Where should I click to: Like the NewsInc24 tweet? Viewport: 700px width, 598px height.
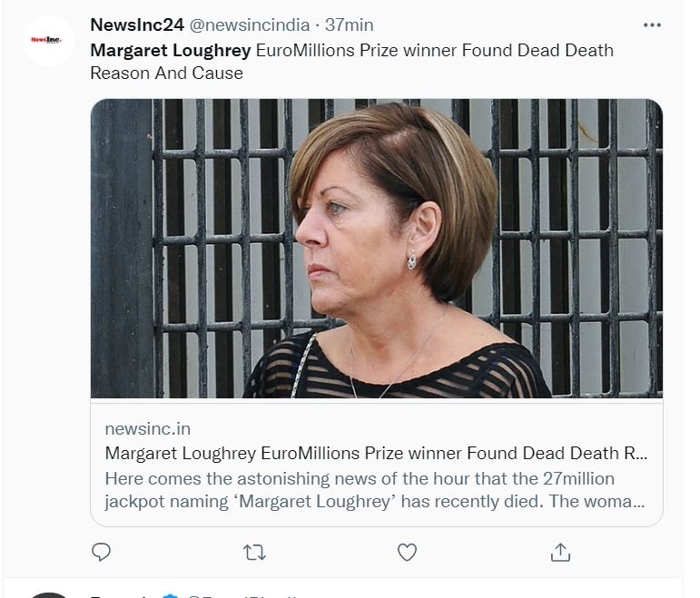408,552
